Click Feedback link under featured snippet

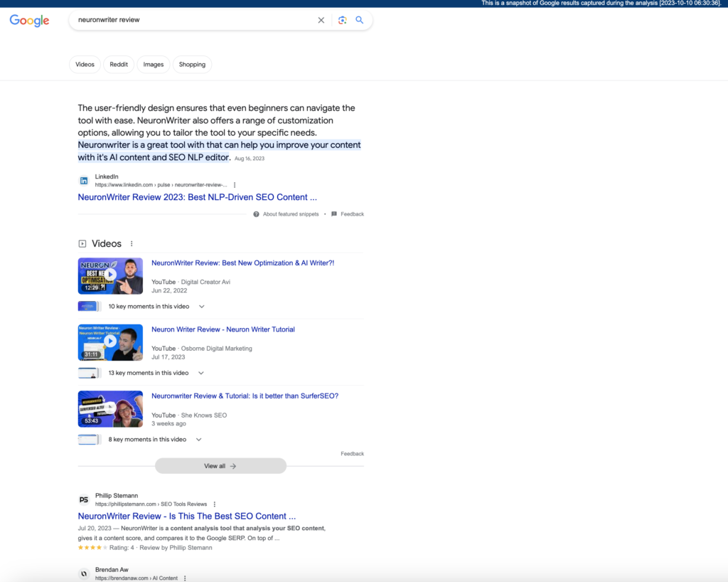tap(352, 214)
